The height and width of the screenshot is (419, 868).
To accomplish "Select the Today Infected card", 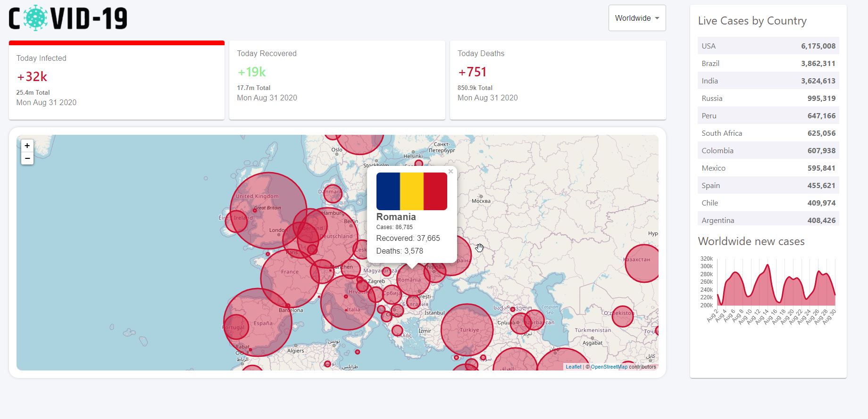I will pyautogui.click(x=117, y=80).
